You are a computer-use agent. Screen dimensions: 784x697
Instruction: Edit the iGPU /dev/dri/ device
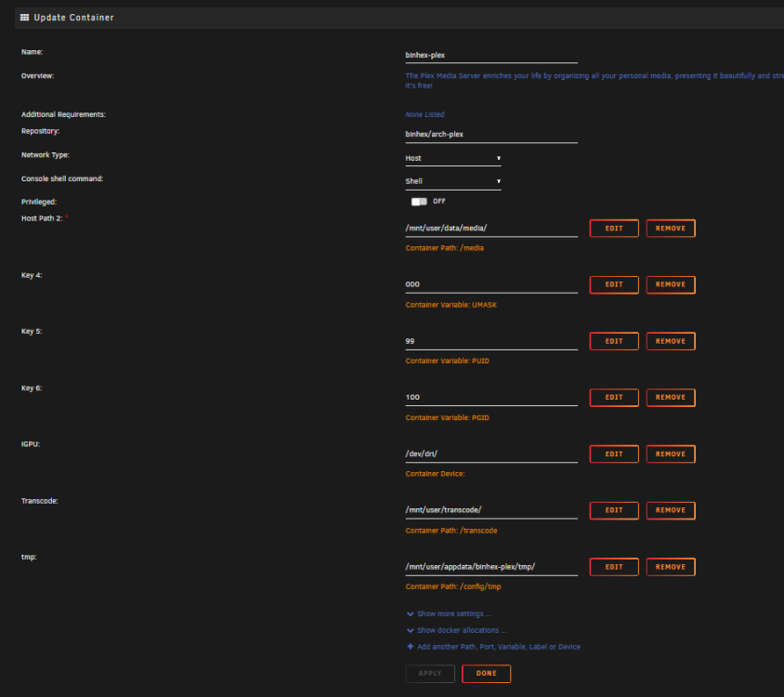tap(614, 454)
